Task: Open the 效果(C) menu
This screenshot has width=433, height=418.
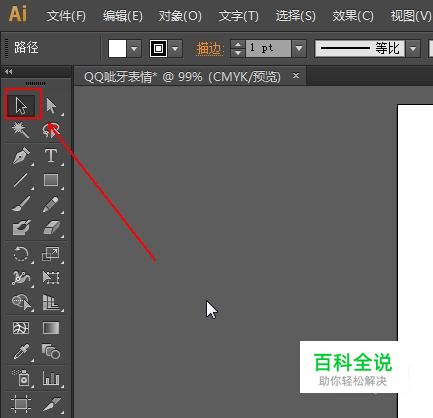Action: coord(353,16)
